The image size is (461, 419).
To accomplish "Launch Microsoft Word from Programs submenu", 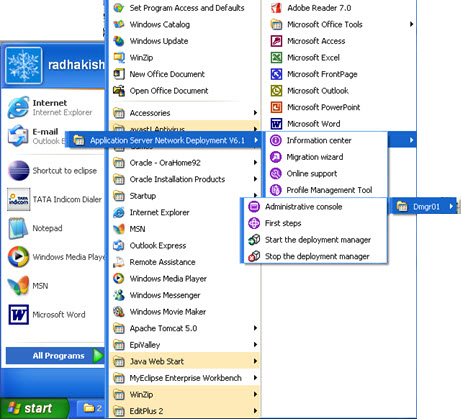I will [339, 124].
